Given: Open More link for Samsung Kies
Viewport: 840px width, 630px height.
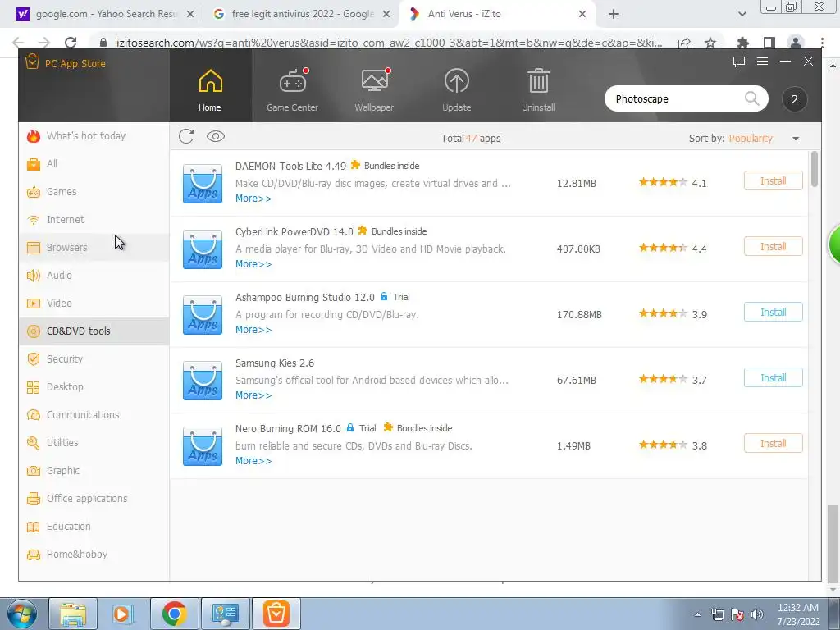Looking at the screenshot, I should (x=253, y=395).
